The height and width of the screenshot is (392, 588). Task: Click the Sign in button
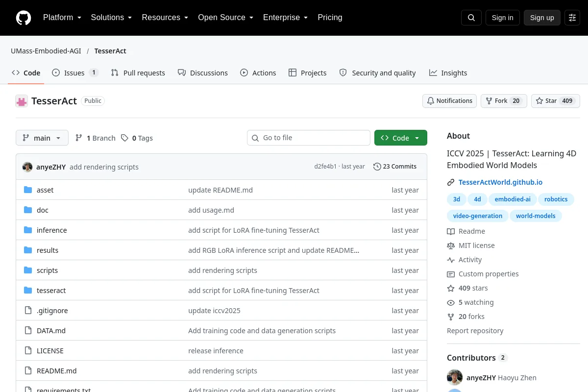tap(502, 18)
